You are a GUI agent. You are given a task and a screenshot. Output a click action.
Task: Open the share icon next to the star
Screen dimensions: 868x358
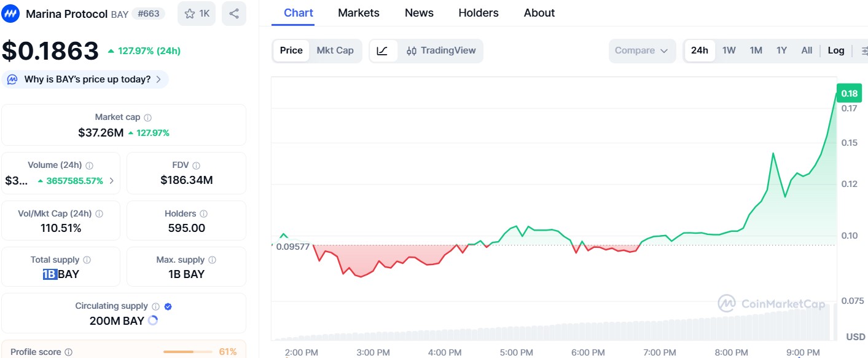(x=234, y=13)
